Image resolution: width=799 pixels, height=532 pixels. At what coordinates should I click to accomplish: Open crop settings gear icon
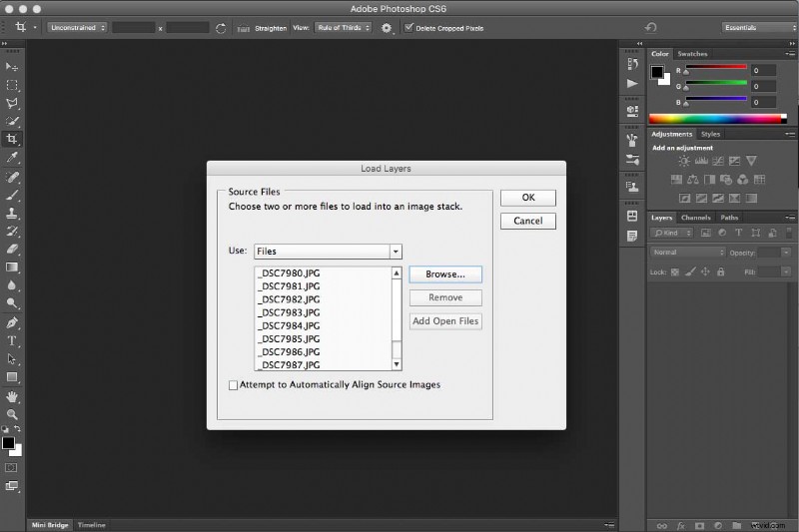[386, 28]
